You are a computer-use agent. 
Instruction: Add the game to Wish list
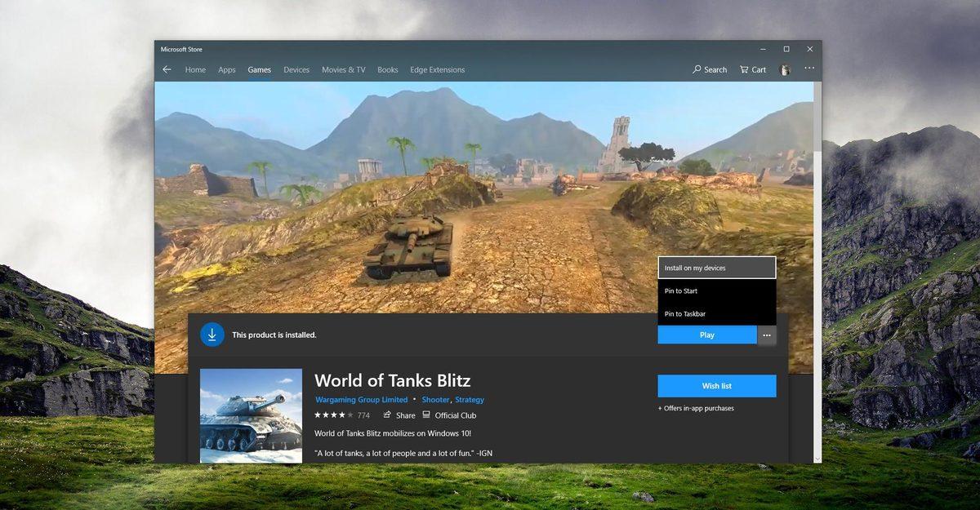coord(716,385)
